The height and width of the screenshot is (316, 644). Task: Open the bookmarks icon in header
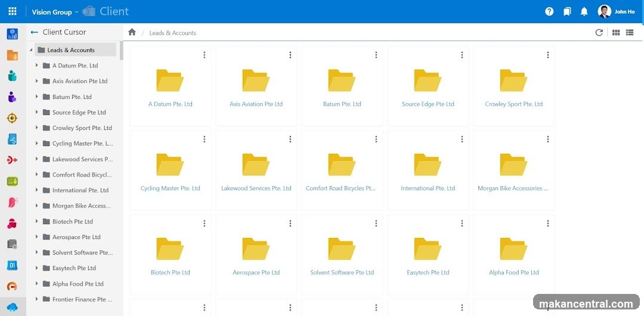point(567,11)
